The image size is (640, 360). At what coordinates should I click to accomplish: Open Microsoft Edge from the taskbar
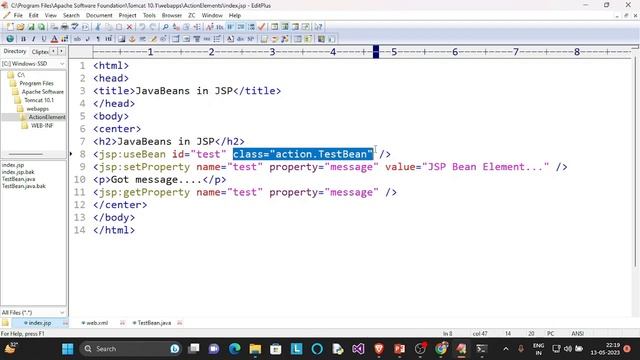(235, 349)
